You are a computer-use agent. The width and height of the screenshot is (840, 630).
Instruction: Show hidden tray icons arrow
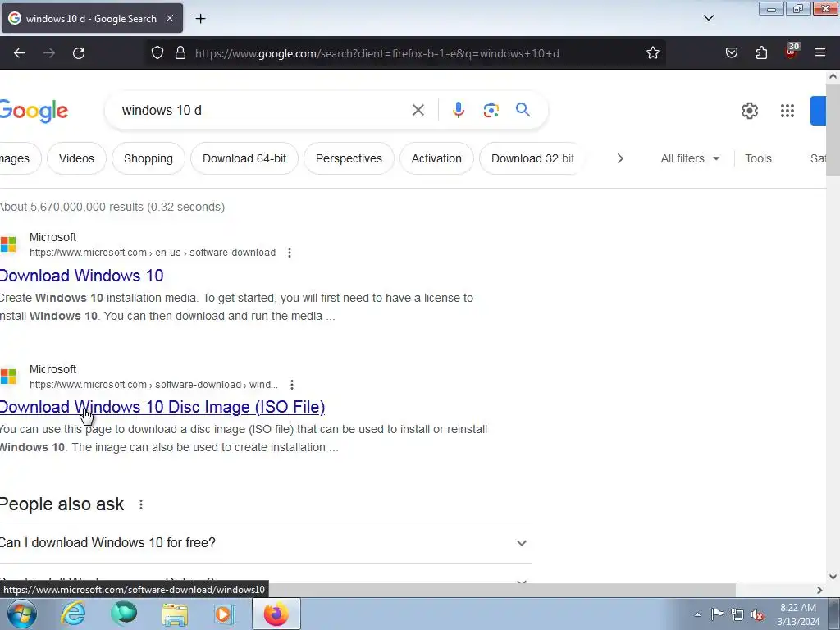coord(697,614)
